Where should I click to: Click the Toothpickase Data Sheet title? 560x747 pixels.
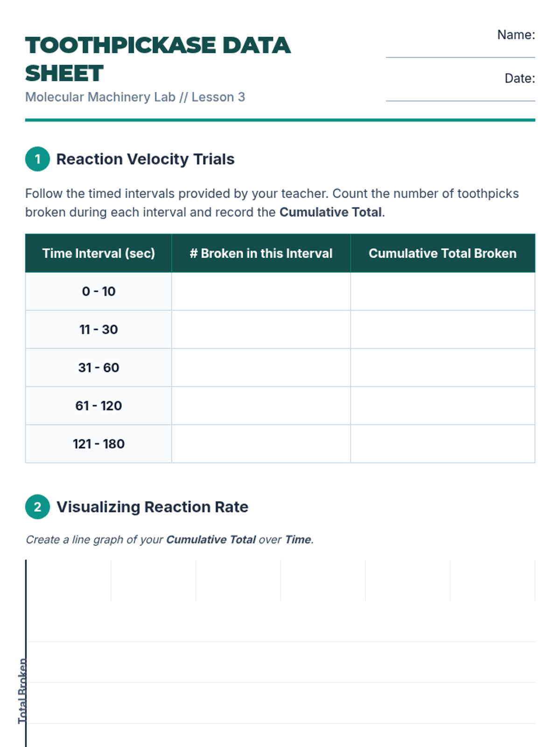(x=158, y=59)
